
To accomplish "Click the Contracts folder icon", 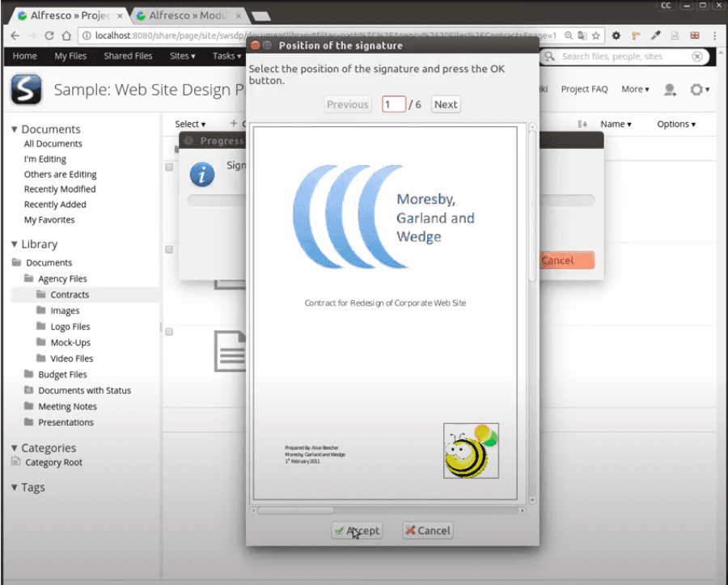I will pyautogui.click(x=41, y=295).
